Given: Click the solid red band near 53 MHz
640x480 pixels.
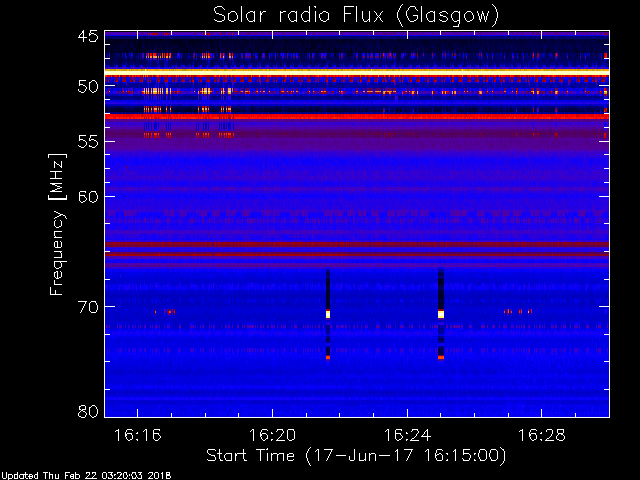Looking at the screenshot, I should [x=357, y=117].
